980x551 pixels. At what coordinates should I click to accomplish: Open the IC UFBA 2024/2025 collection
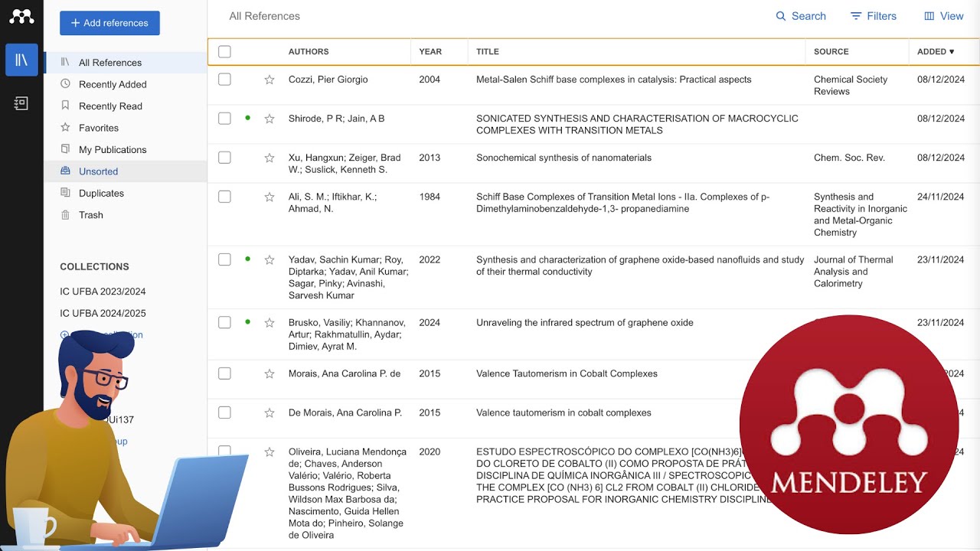click(103, 313)
